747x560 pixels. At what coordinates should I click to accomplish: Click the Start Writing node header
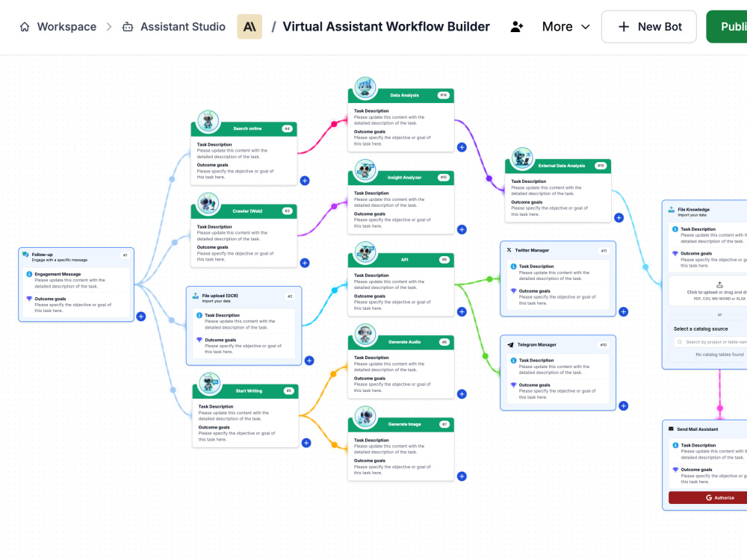[245, 391]
